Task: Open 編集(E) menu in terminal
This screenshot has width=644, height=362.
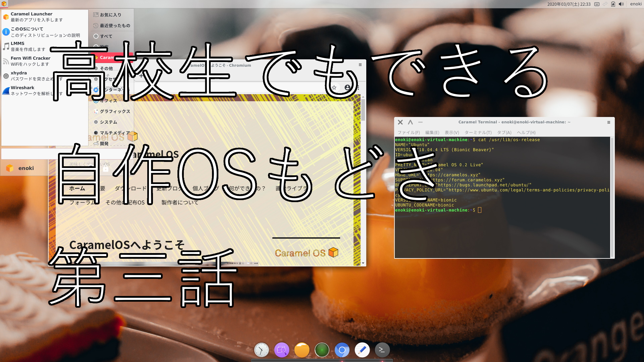Action: (432, 132)
